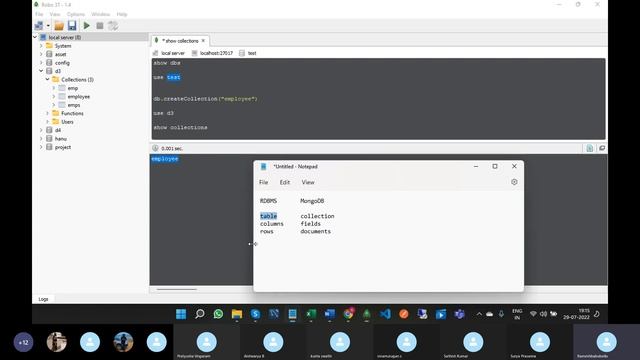Expand the System folder node
640x360 pixels.
click(x=41, y=46)
